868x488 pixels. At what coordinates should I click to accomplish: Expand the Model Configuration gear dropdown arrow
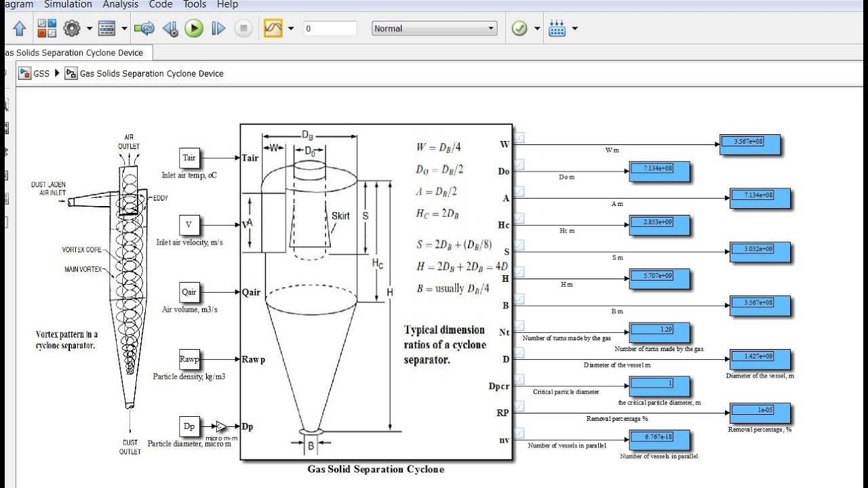(90, 28)
